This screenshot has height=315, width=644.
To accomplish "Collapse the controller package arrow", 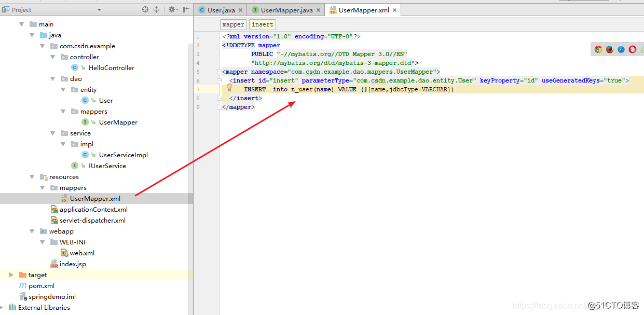I will 53,57.
